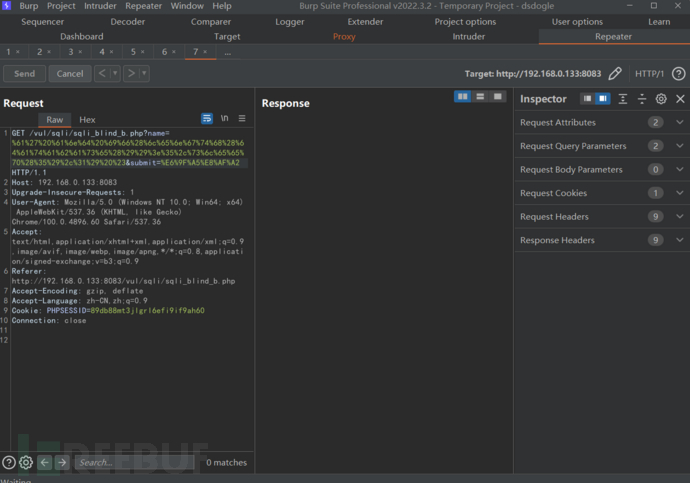Close Repeater tab 1
The width and height of the screenshot is (690, 483).
point(18,52)
